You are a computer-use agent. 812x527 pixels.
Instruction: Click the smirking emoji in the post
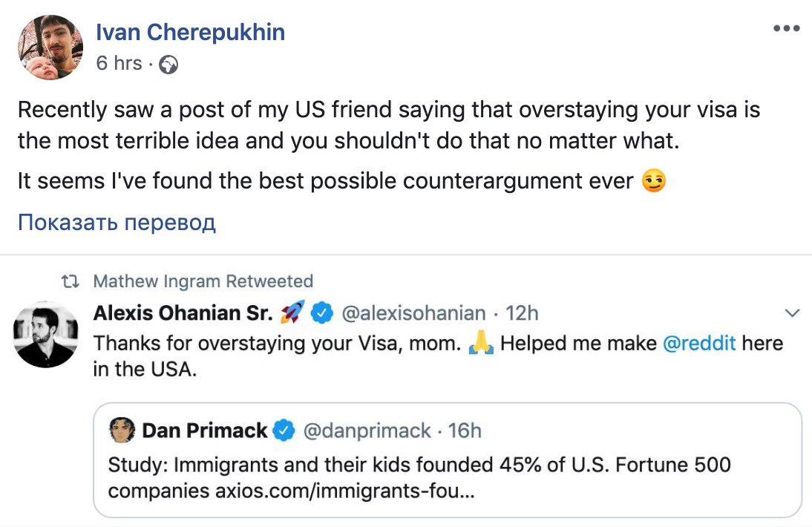coord(653,181)
